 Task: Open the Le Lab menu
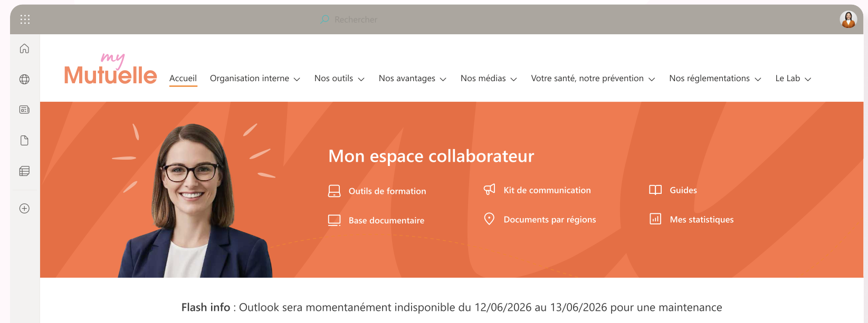click(793, 79)
